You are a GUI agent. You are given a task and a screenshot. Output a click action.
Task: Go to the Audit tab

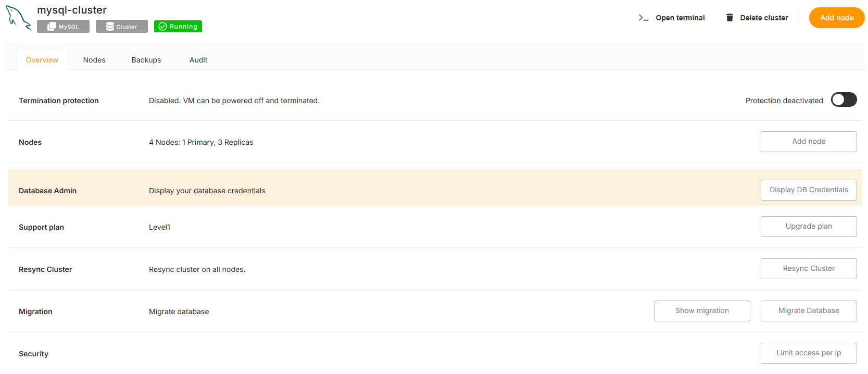tap(198, 60)
